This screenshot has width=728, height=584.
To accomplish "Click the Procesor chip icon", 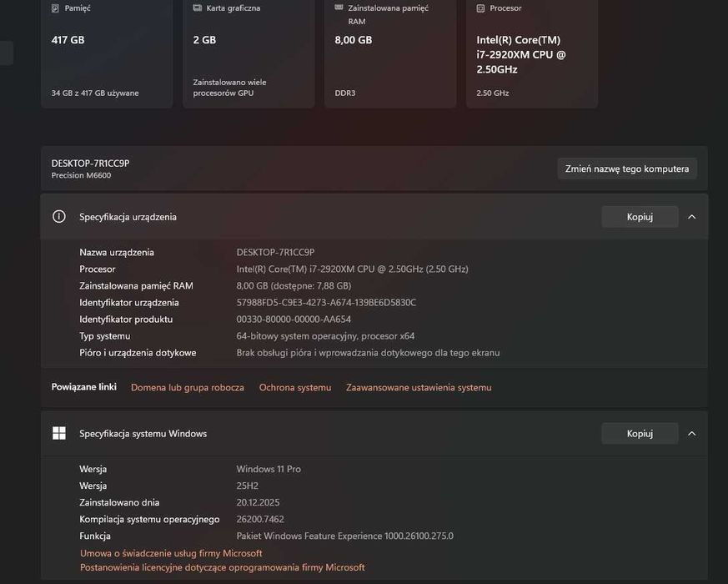I will [480, 8].
